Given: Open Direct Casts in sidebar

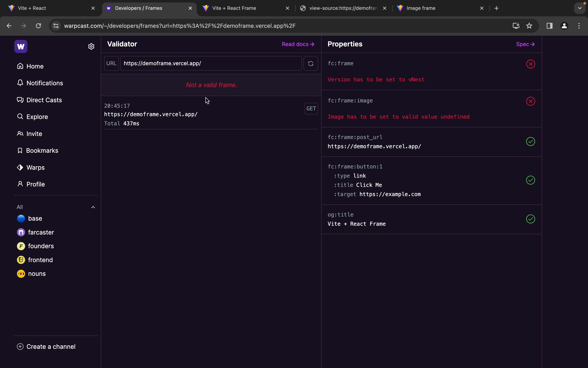Looking at the screenshot, I should tap(40, 100).
